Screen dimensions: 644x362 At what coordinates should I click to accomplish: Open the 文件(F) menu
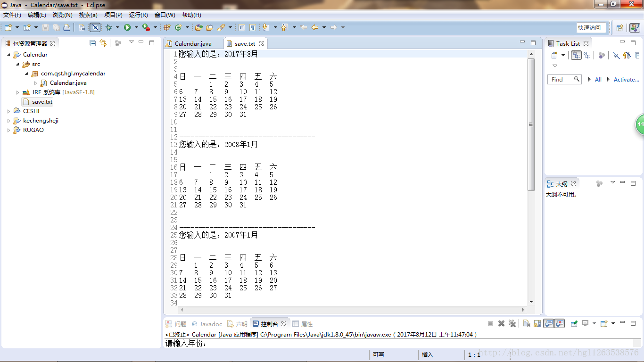tap(12, 15)
